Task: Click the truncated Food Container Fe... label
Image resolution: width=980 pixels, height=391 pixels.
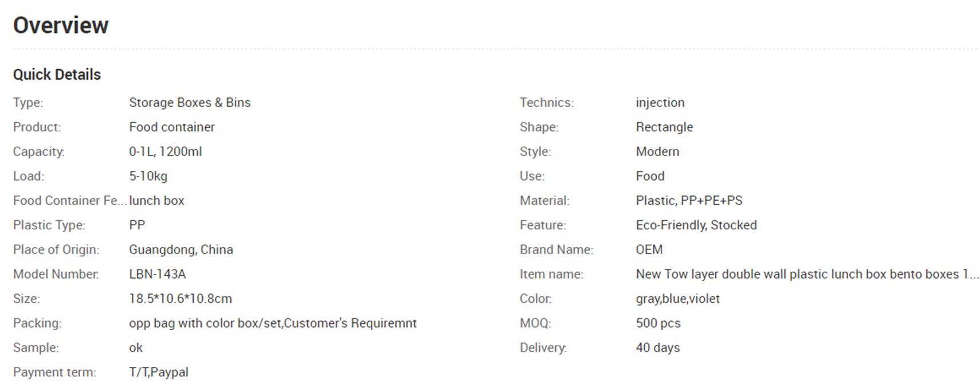Action: click(x=69, y=201)
